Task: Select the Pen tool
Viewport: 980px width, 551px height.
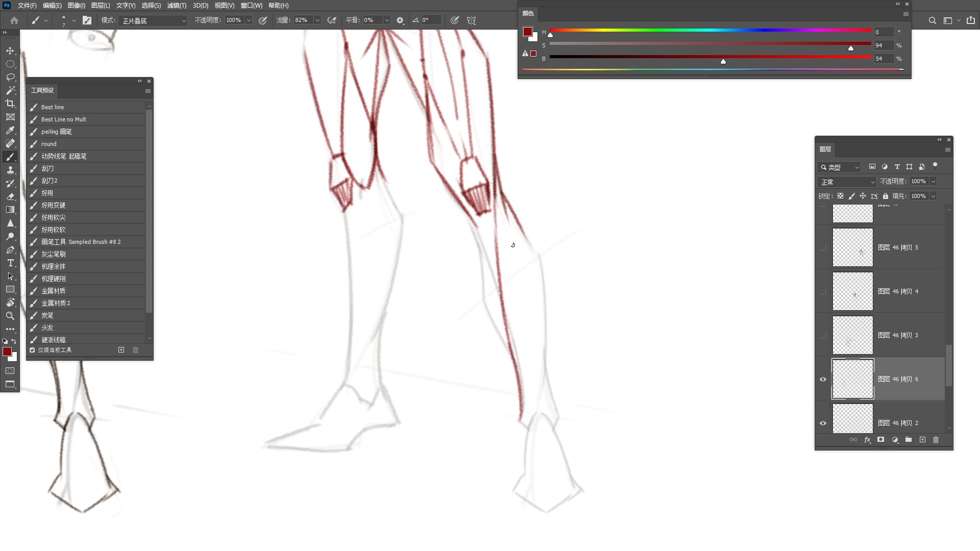Action: (10, 250)
